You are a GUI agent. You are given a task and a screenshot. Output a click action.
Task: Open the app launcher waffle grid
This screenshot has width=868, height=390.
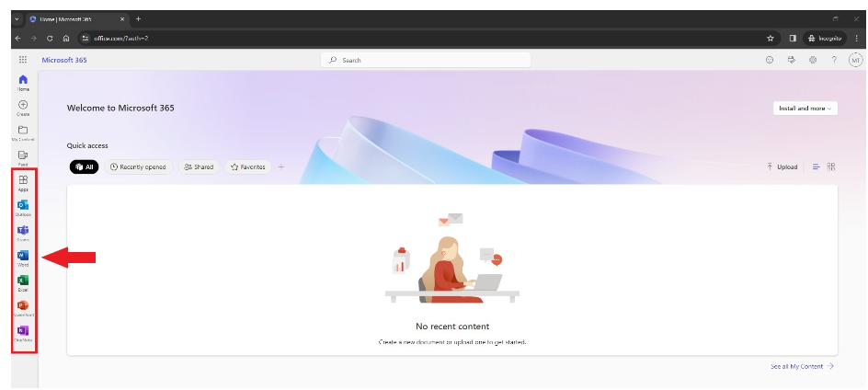(23, 60)
